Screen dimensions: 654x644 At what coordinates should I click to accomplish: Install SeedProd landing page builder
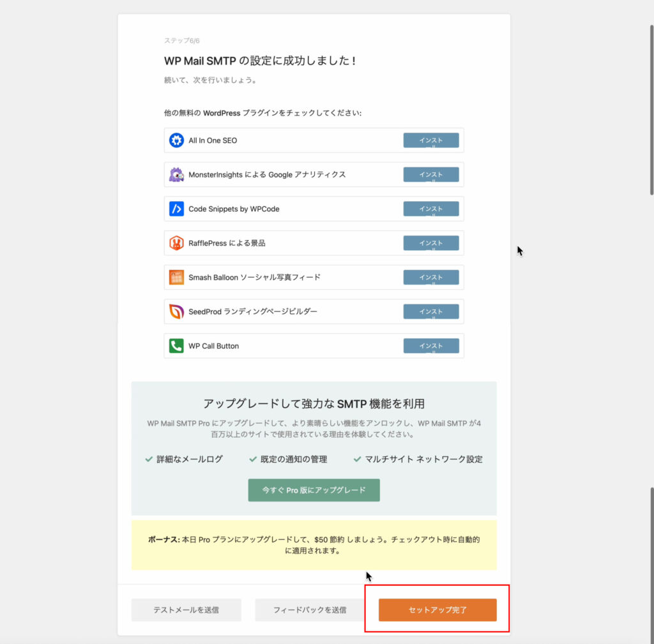pyautogui.click(x=431, y=311)
